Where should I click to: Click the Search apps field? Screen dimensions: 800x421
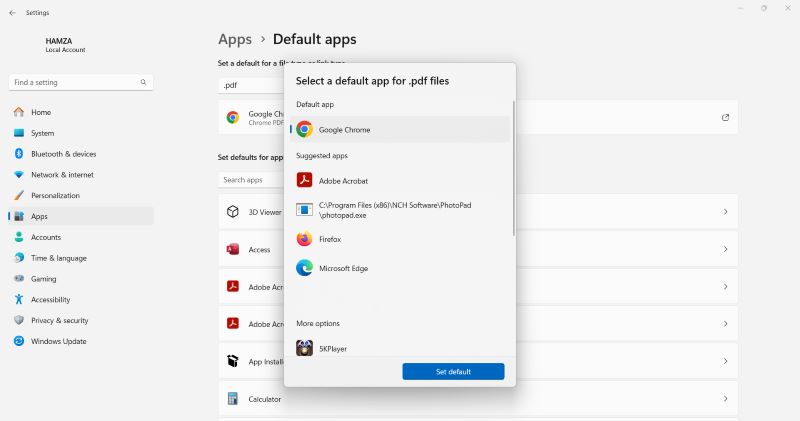coord(252,180)
